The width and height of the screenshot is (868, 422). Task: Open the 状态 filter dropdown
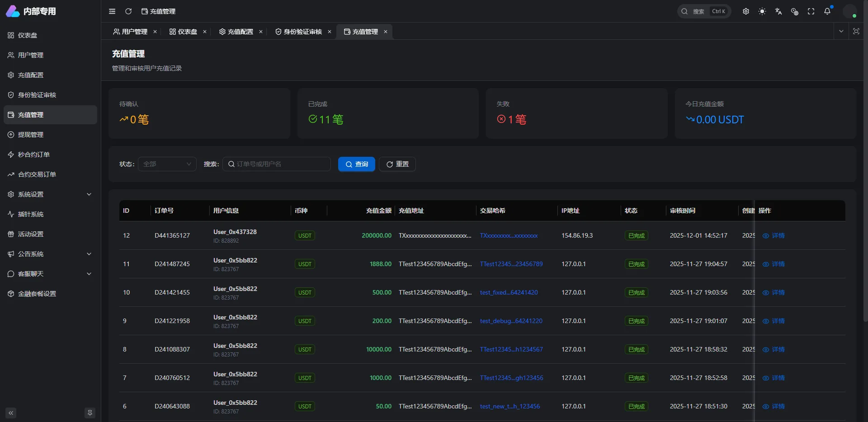pos(167,164)
